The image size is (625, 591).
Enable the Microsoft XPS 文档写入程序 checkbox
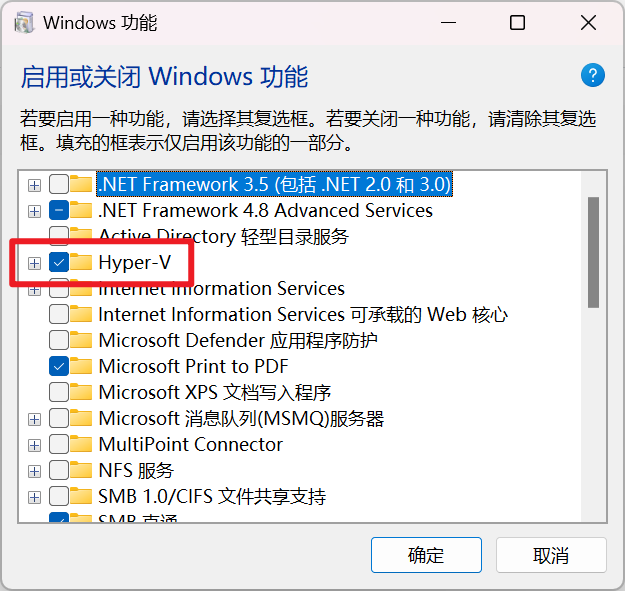click(x=59, y=393)
